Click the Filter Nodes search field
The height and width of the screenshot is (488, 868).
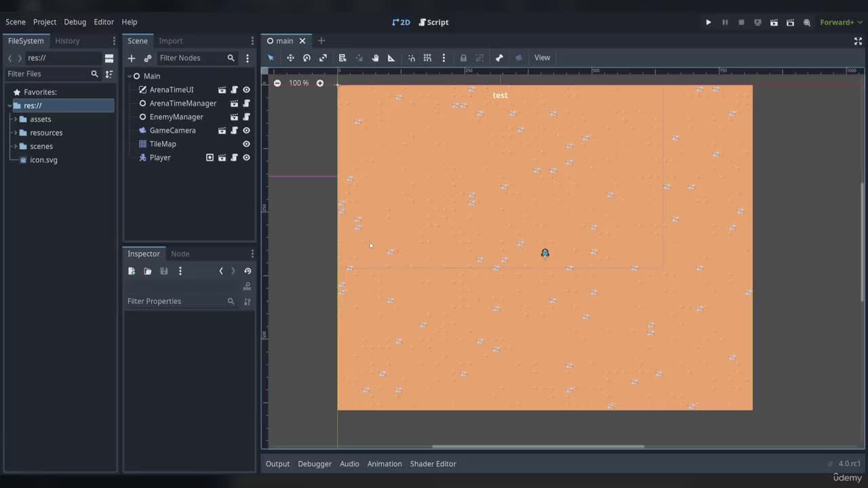197,58
